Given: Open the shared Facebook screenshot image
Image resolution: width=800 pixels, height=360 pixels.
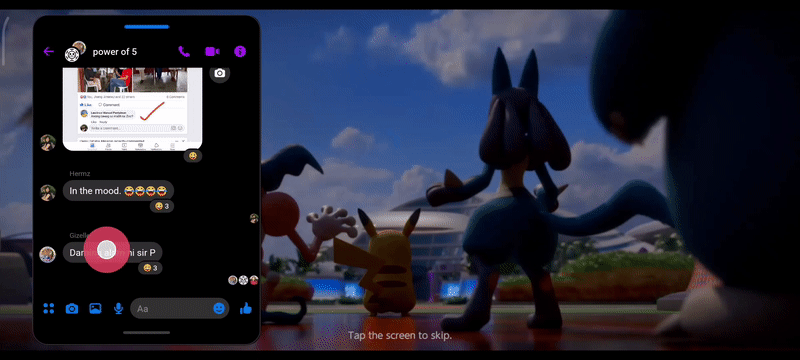Looking at the screenshot, I should pyautogui.click(x=132, y=109).
